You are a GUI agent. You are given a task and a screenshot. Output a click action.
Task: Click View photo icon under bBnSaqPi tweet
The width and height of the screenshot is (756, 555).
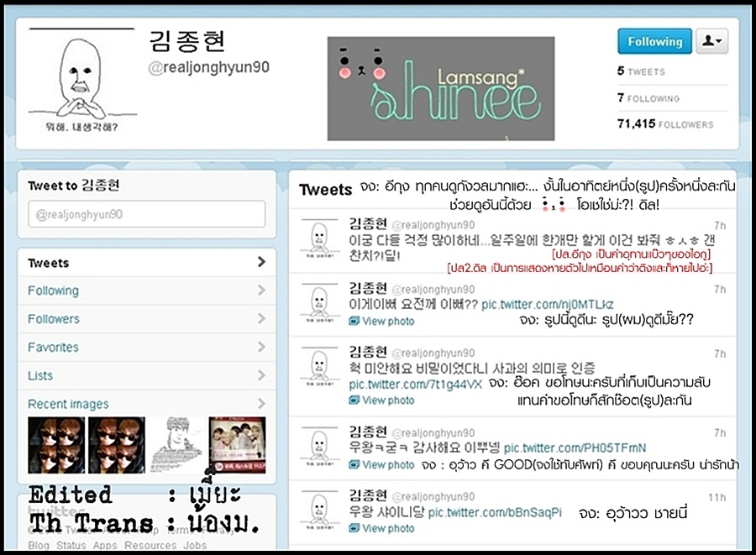point(354,528)
